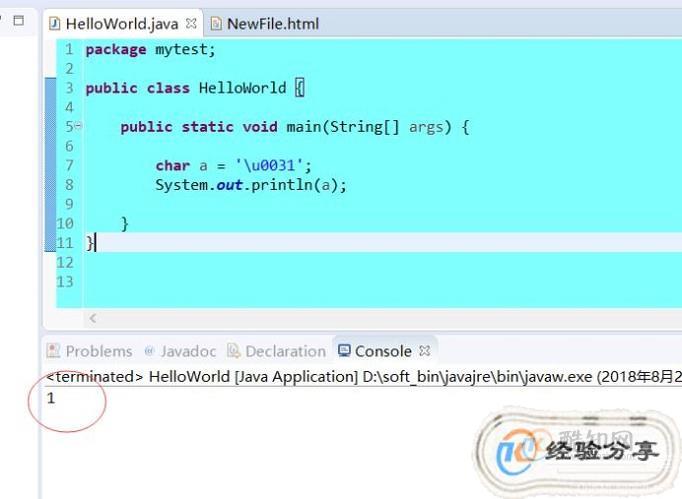
Task: Click the HelloWorld.java file icon
Action: point(54,23)
